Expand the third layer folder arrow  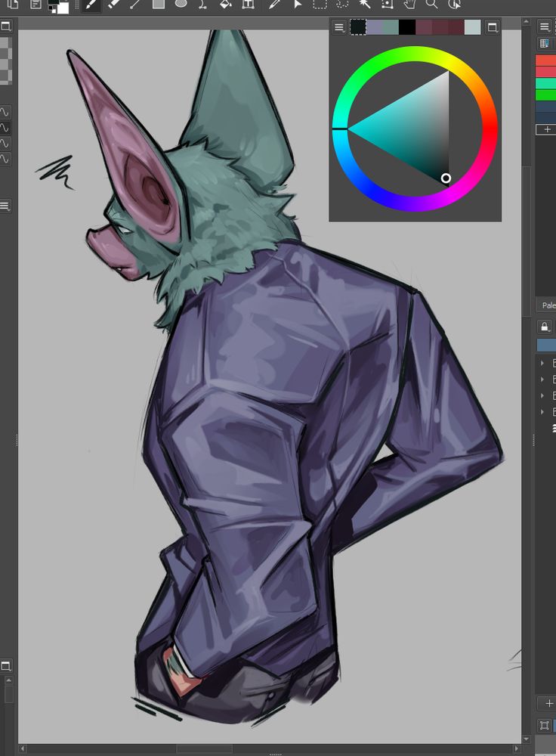542,396
